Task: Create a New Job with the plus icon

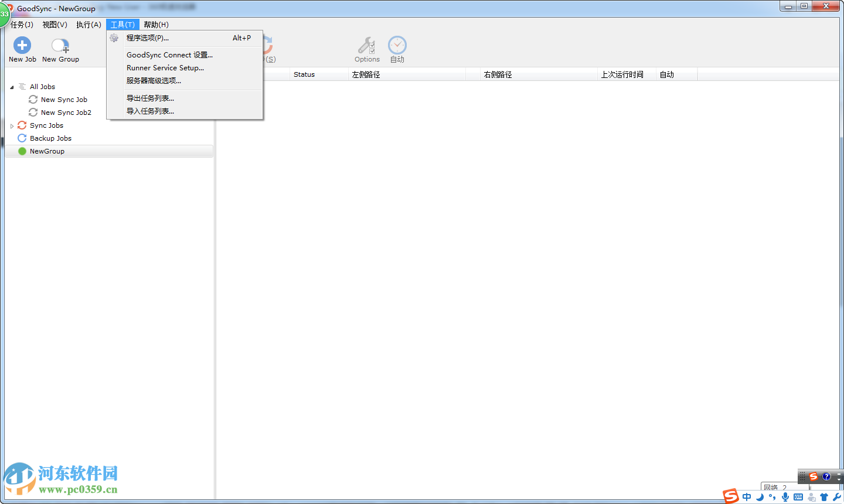Action: [22, 45]
